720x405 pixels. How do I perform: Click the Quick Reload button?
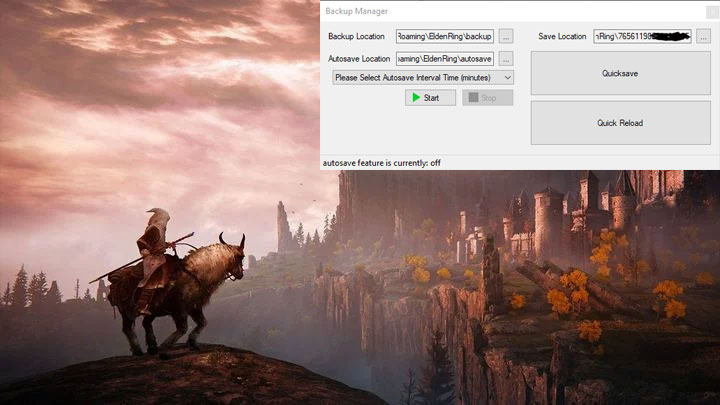620,123
